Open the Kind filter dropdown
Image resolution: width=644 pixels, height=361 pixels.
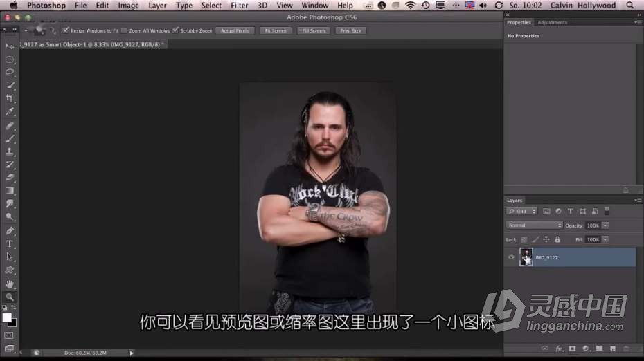521,211
